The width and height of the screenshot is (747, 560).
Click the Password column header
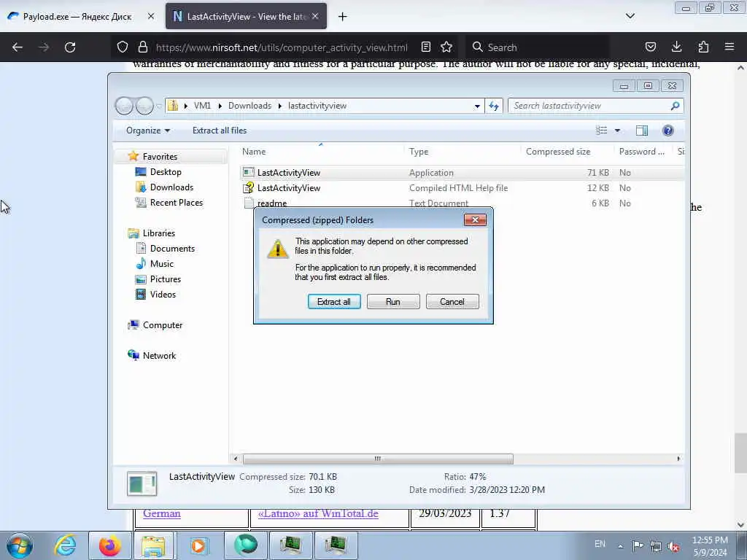(643, 152)
